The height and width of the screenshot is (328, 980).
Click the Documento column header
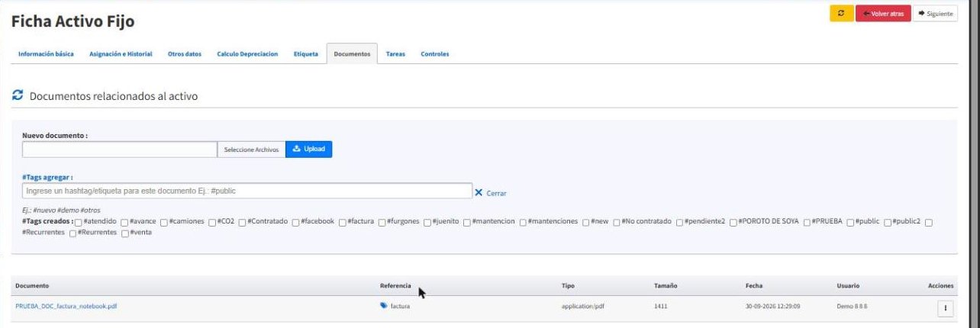32,286
